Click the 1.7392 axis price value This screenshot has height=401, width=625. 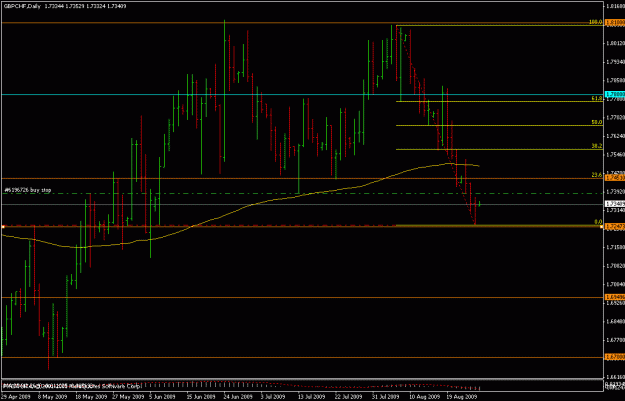click(x=615, y=192)
